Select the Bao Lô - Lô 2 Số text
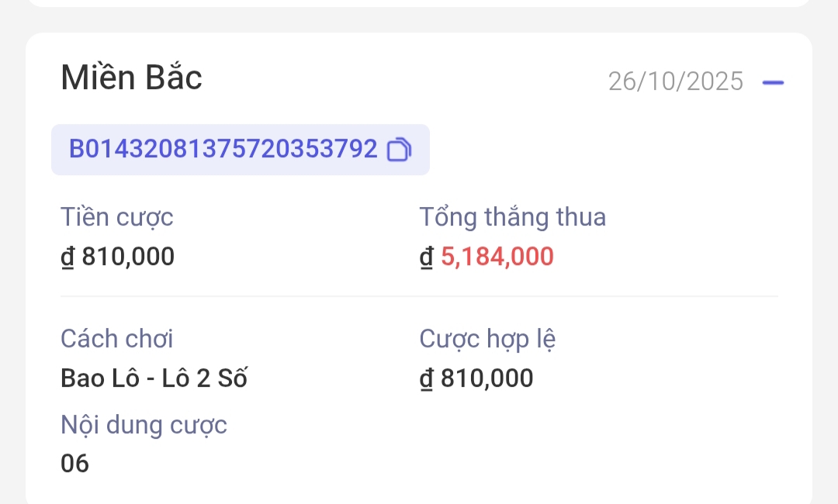The height and width of the screenshot is (504, 838). tap(154, 378)
